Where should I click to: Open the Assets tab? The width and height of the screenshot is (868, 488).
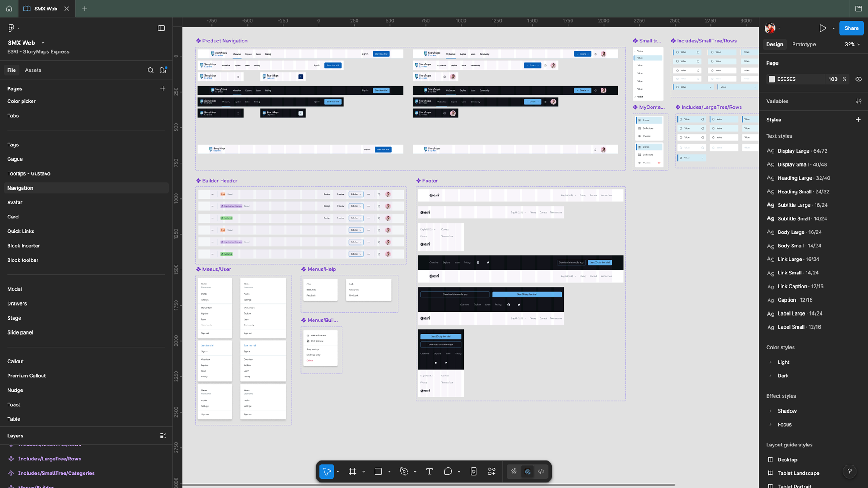pyautogui.click(x=33, y=70)
